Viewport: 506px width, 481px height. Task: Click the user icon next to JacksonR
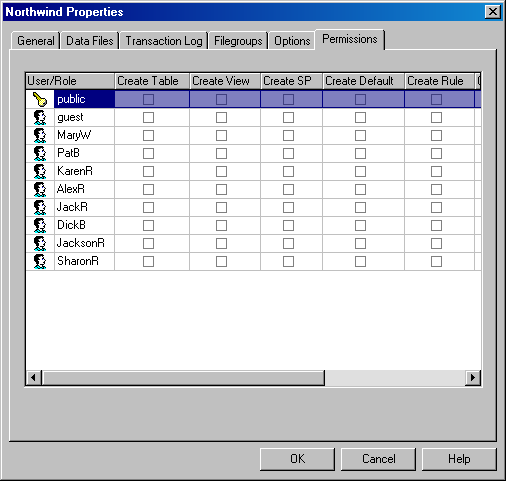[x=40, y=243]
